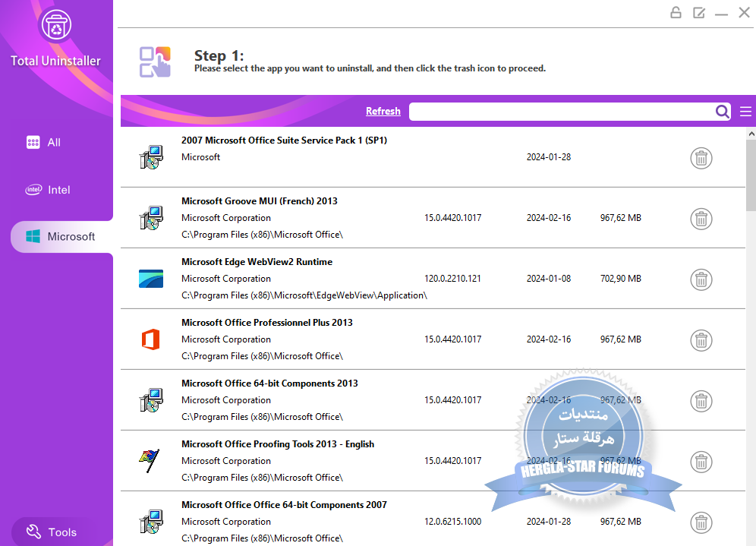
Task: Click publisher Microsoft under Office Suite SP1
Action: (200, 157)
